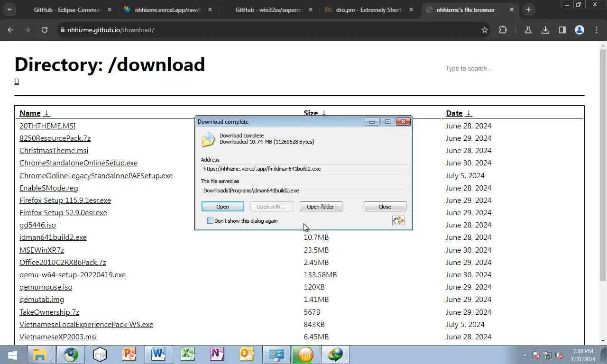
Task: Click the muted volume tray icon
Action: point(559,355)
